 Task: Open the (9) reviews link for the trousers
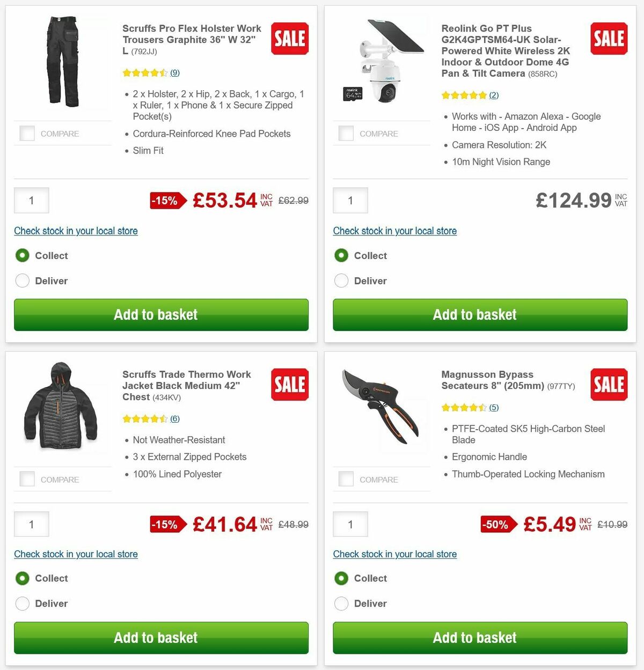pos(174,72)
